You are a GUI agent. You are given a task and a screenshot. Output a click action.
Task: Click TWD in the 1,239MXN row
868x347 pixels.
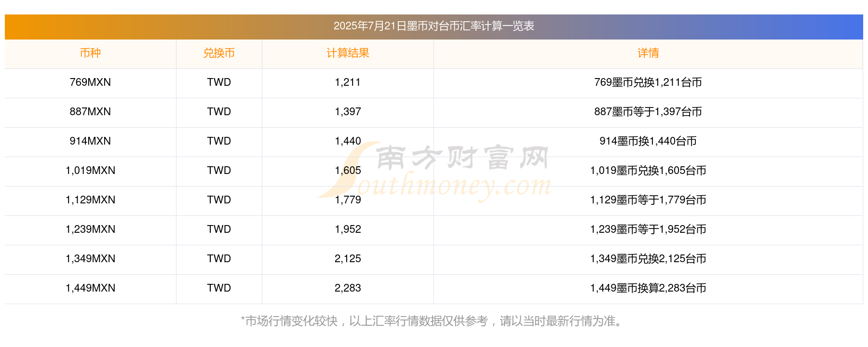point(219,229)
